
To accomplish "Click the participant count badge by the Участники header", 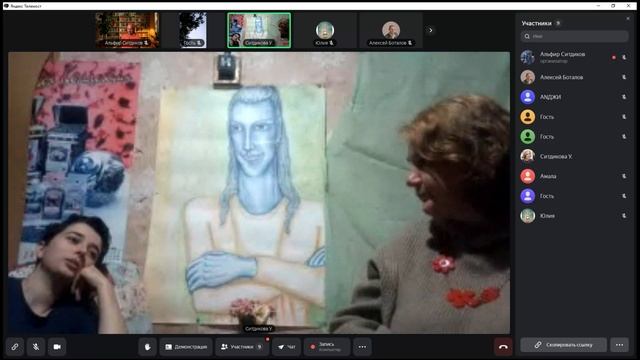I will 558,23.
